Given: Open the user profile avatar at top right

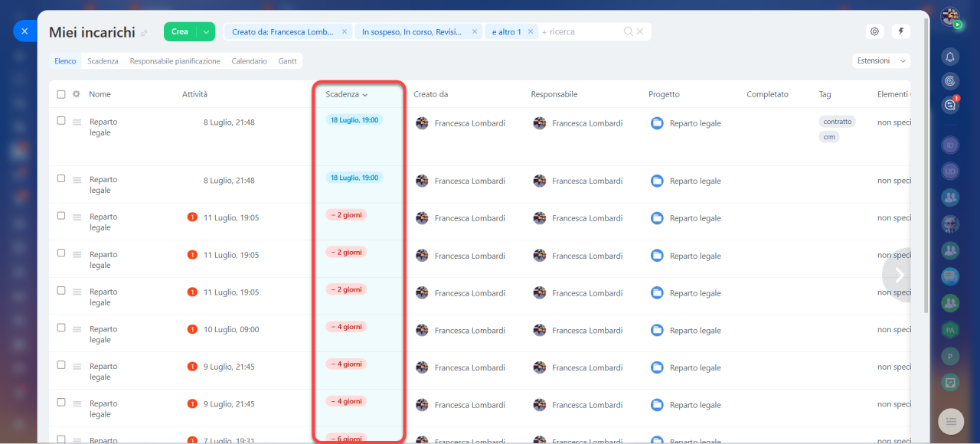Looking at the screenshot, I should click(950, 17).
